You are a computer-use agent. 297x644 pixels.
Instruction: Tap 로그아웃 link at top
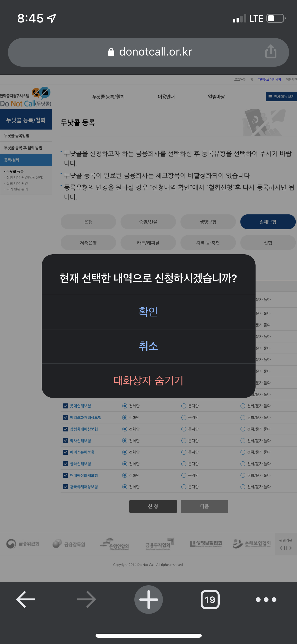coord(240,80)
